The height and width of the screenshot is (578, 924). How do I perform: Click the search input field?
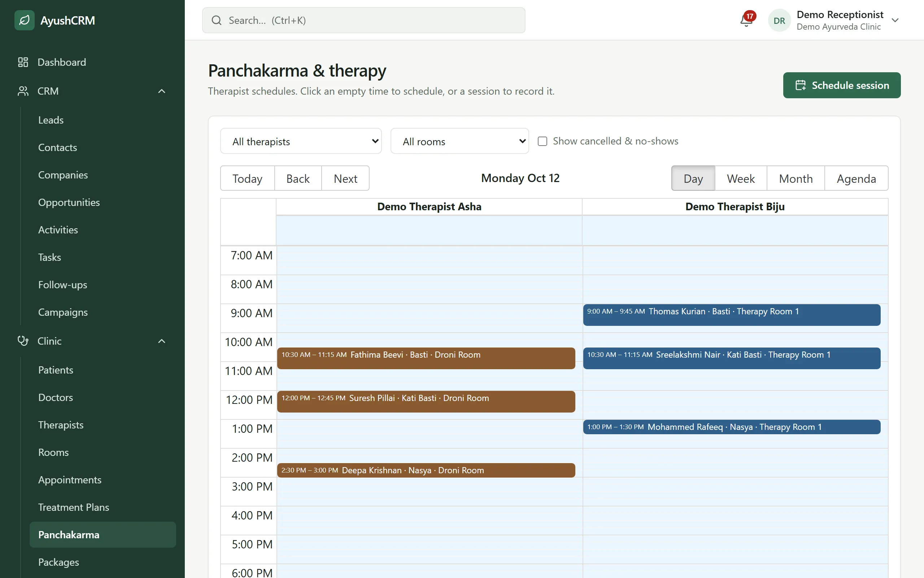pos(363,20)
